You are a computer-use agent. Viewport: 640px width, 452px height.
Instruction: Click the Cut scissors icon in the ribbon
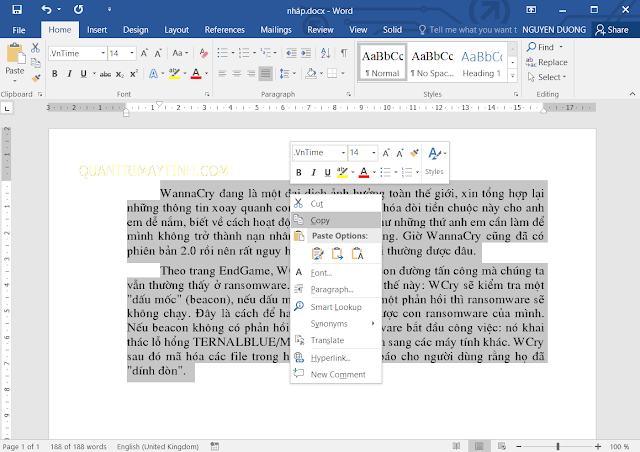[x=36, y=48]
